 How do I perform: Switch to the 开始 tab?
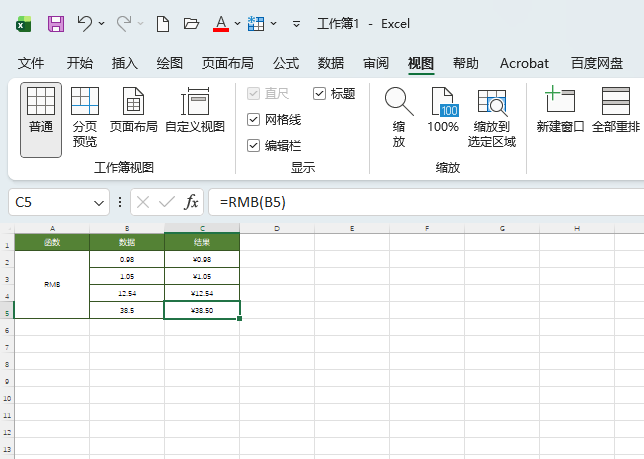point(80,63)
